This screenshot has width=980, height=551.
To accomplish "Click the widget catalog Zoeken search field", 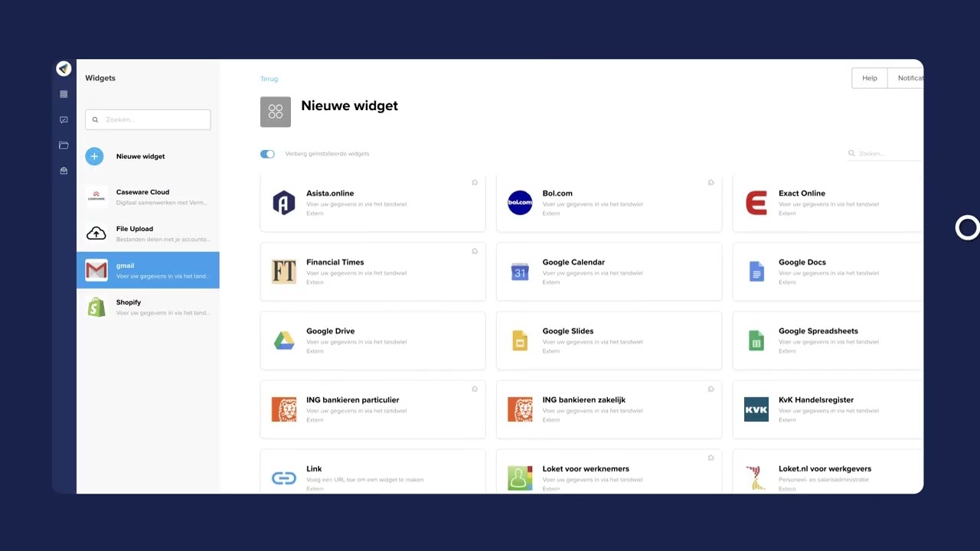I will point(885,154).
